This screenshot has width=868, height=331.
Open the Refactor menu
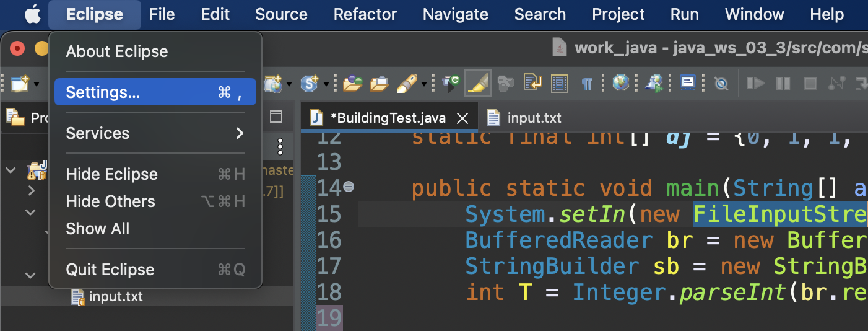click(365, 14)
